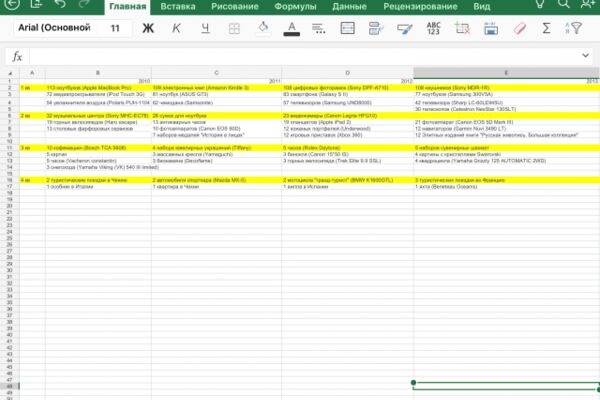Select column D header
This screenshot has height=400, width=600.
click(347, 73)
